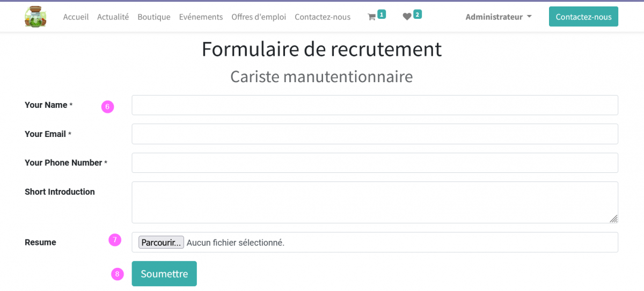Click the website logo jar icon
644x291 pixels.
click(x=35, y=16)
